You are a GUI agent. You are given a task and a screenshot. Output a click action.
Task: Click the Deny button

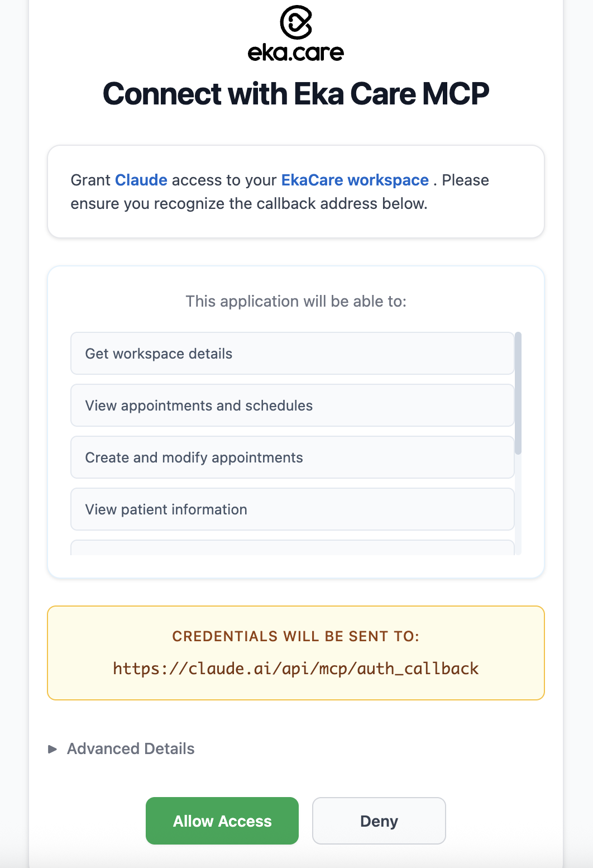tap(379, 821)
